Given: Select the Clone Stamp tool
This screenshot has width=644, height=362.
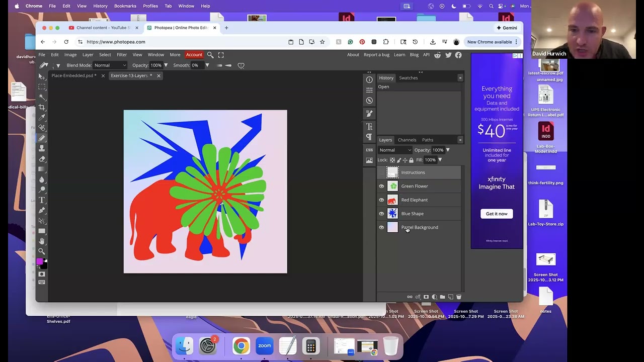Looking at the screenshot, I should pyautogui.click(x=42, y=148).
